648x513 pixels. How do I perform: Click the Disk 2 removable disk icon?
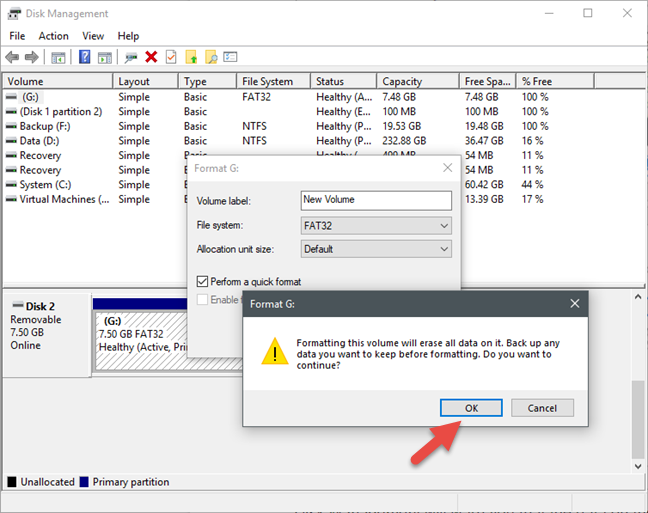click(x=18, y=305)
